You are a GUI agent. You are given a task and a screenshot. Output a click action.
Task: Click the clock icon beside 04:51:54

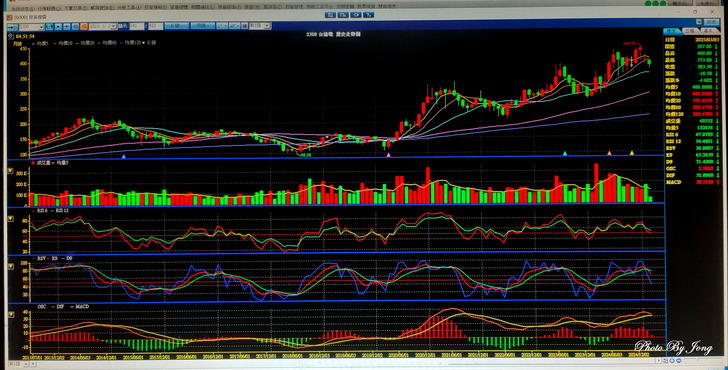pos(11,36)
